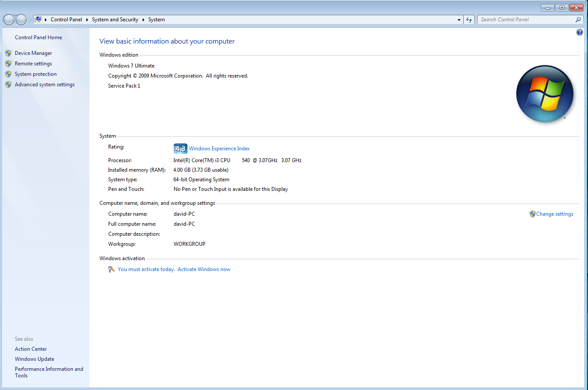
Task: Open Advanced system settings link
Action: (x=44, y=85)
